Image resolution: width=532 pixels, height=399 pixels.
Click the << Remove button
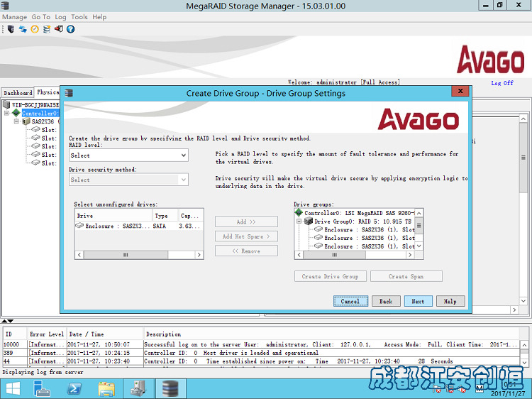tap(246, 251)
